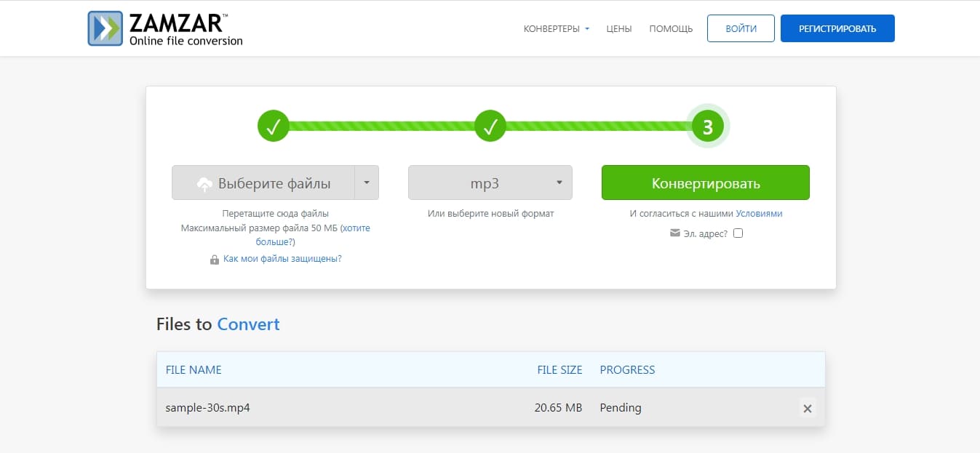Go to the Цены menu item
The image size is (980, 453).
click(x=618, y=29)
